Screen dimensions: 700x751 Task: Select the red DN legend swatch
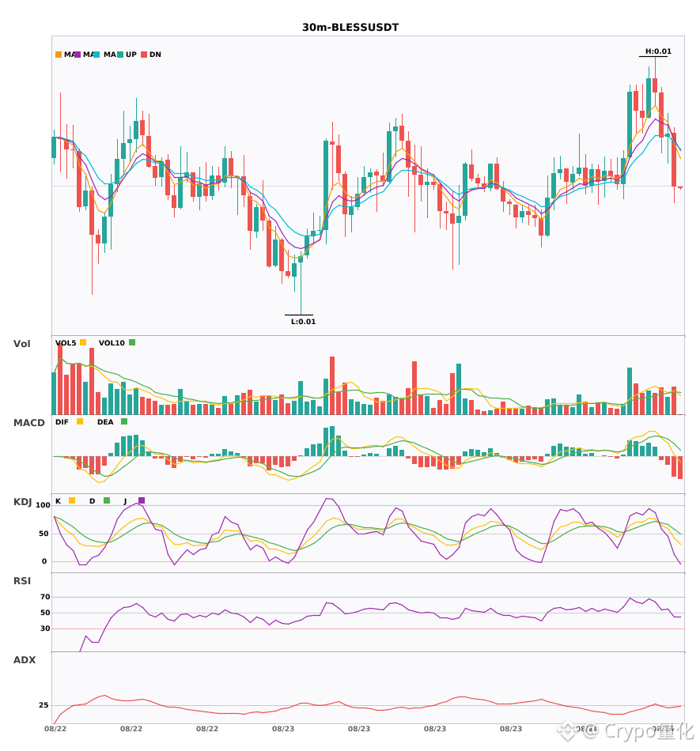coord(144,55)
